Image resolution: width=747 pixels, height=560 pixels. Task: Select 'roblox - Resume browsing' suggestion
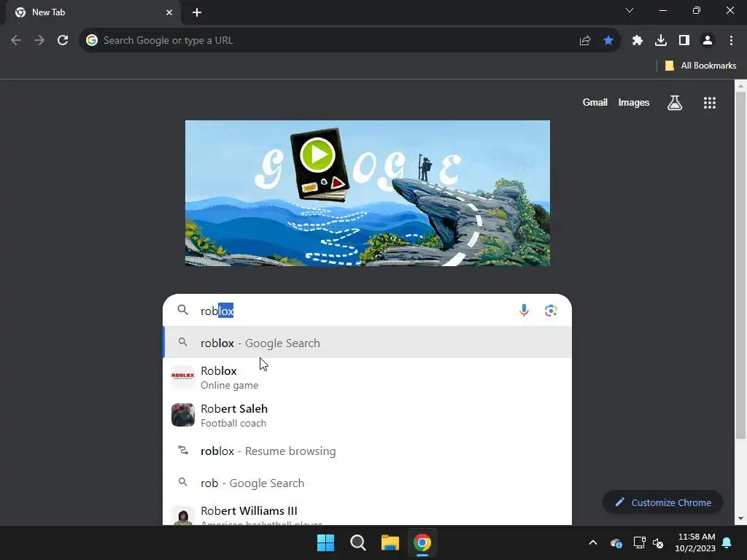pos(368,451)
